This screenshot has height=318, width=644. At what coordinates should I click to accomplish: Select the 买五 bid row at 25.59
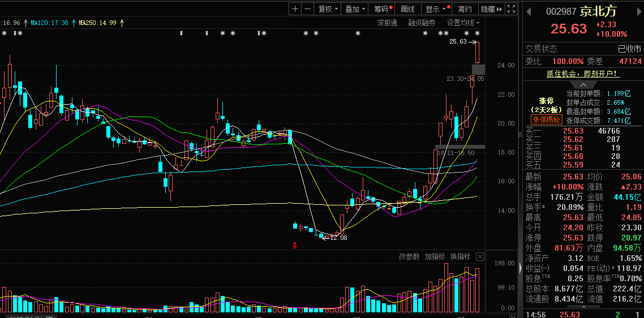tap(583, 165)
